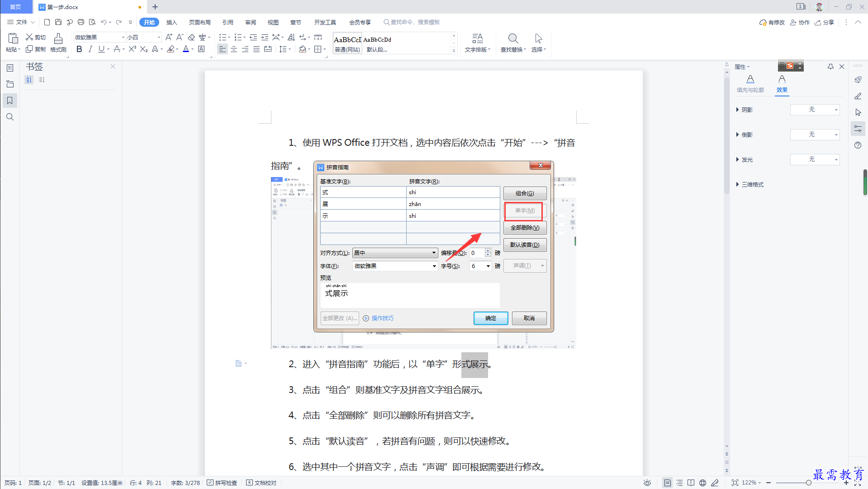Open the Glow (发光) effect dropdown

point(815,159)
